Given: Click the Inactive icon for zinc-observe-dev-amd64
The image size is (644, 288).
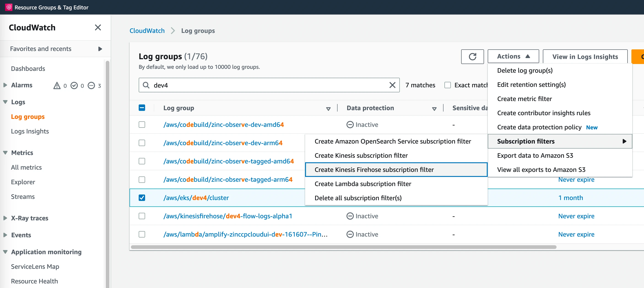Looking at the screenshot, I should tap(350, 124).
